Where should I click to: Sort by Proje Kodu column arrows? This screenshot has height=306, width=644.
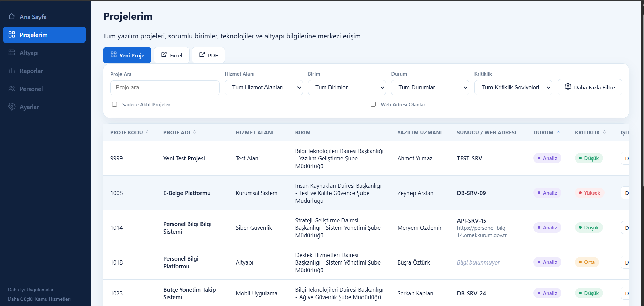tap(147, 132)
